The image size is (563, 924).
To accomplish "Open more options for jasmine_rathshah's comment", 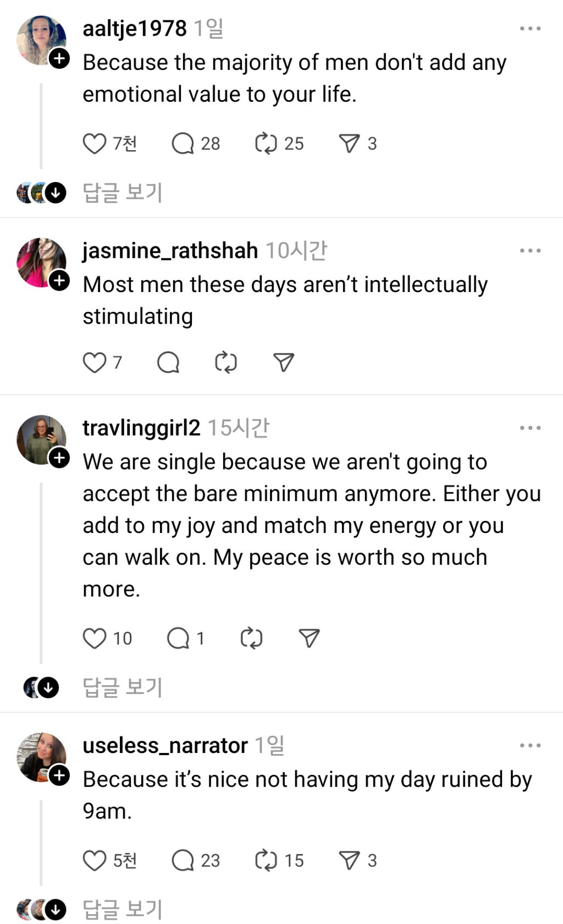I will click(x=530, y=251).
